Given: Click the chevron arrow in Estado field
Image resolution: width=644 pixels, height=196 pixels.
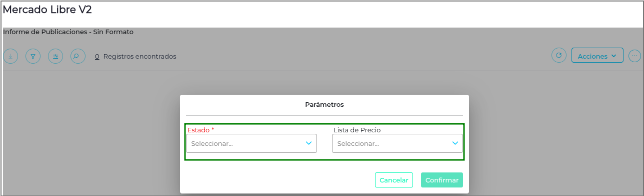Looking at the screenshot, I should pyautogui.click(x=308, y=143).
